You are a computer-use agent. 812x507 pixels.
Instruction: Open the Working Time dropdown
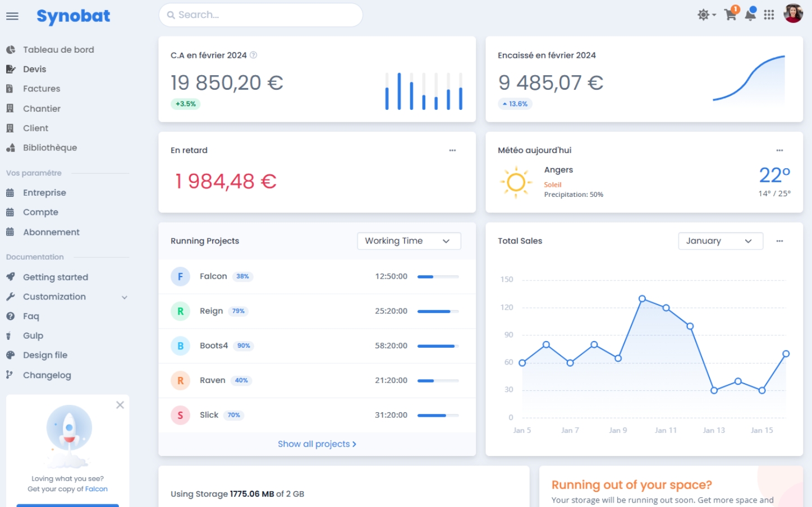[x=409, y=241]
